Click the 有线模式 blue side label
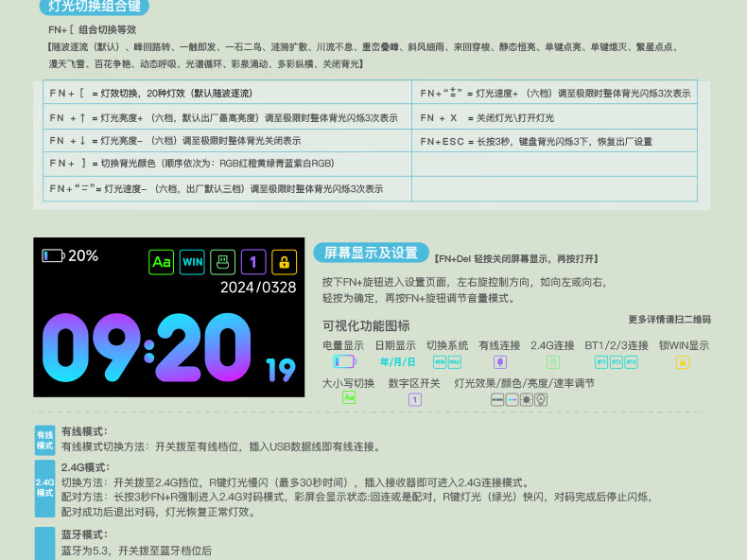 44,440
